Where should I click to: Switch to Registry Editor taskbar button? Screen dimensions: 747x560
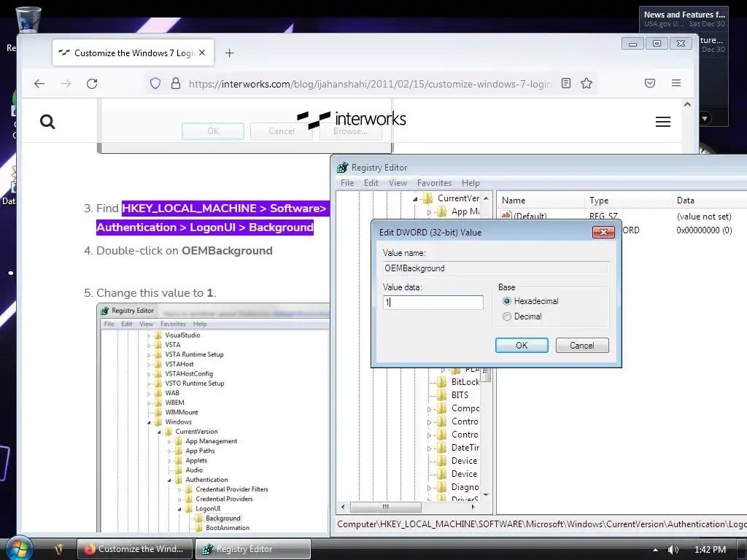(253, 549)
